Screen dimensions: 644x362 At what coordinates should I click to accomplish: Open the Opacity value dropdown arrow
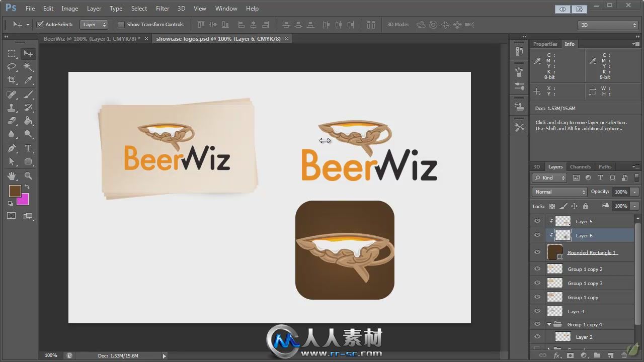[635, 192]
